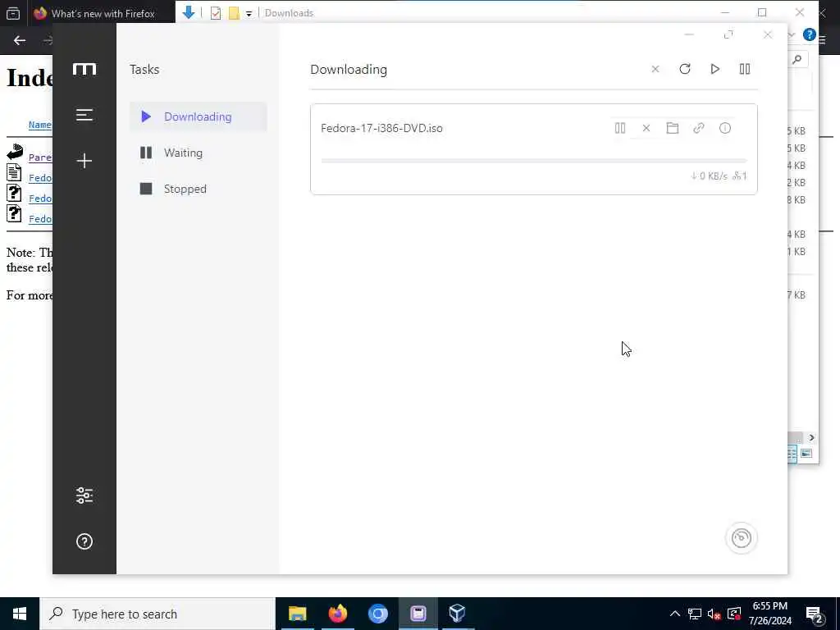Open Motrix preferences sliders icon
The width and height of the screenshot is (840, 630).
[x=84, y=495]
